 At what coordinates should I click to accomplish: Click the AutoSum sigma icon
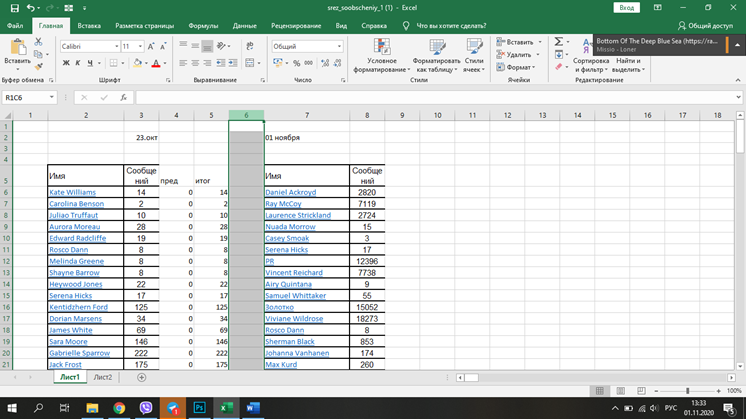point(559,42)
